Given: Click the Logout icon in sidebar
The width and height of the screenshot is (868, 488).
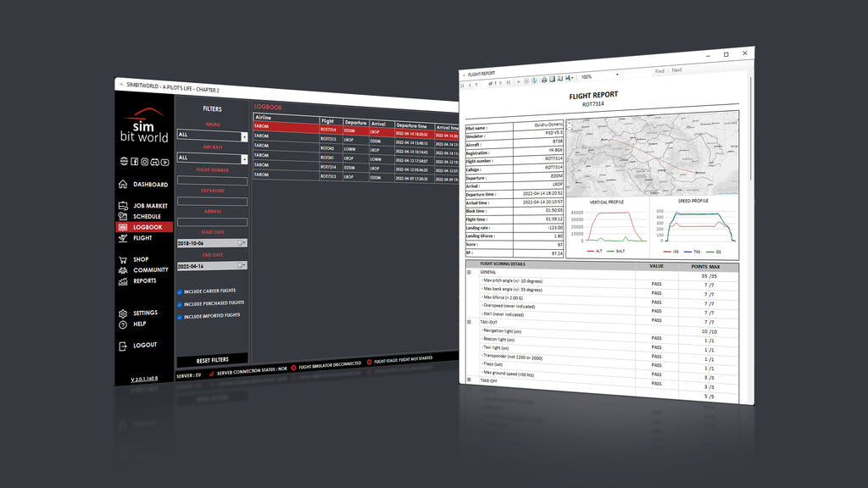Looking at the screenshot, I should coord(123,346).
